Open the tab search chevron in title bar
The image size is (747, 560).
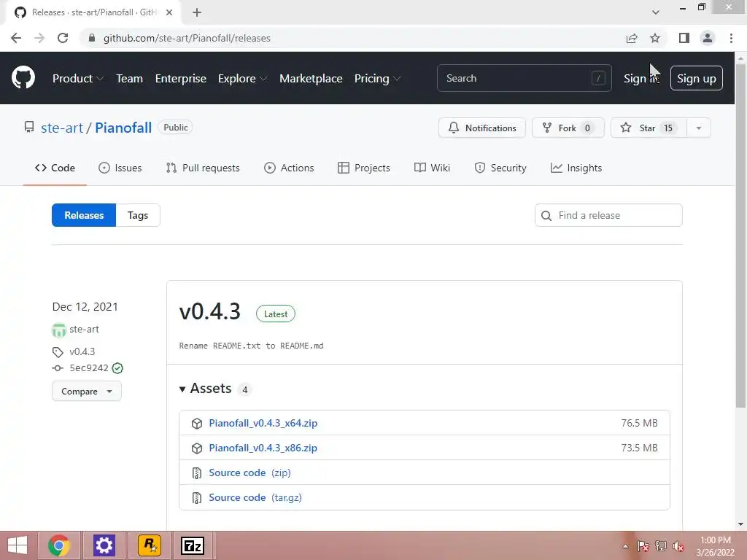(x=656, y=12)
